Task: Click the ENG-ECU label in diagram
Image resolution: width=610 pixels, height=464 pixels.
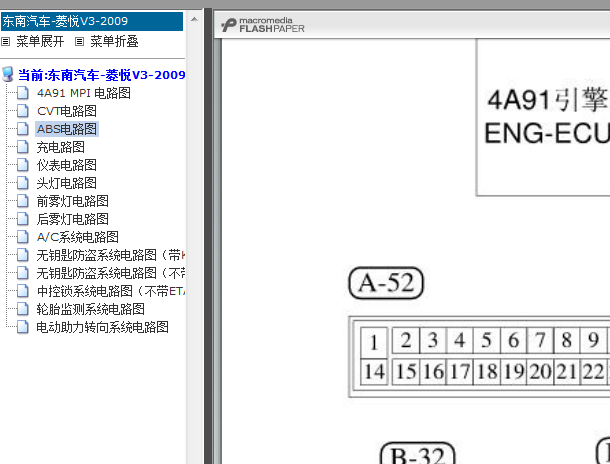Action: pyautogui.click(x=547, y=133)
